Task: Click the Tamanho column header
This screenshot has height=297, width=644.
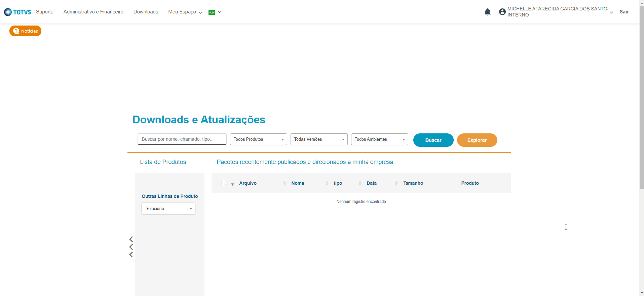Action: [x=413, y=183]
